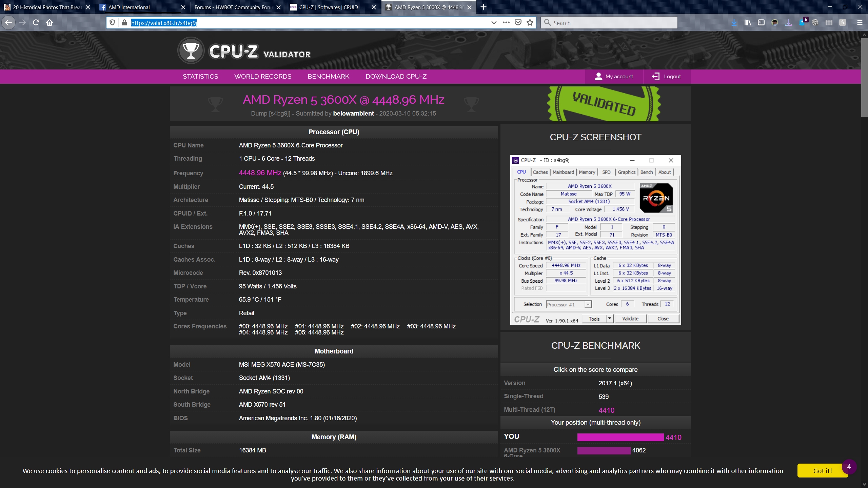Image resolution: width=868 pixels, height=488 pixels.
Task: Bookmark this page with the star
Action: coord(530,23)
